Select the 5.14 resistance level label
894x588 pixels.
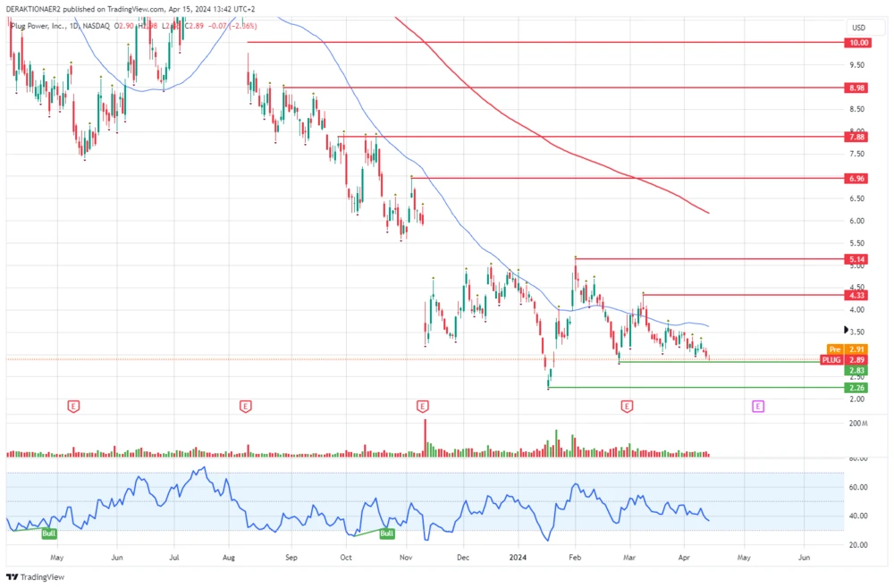pos(858,259)
